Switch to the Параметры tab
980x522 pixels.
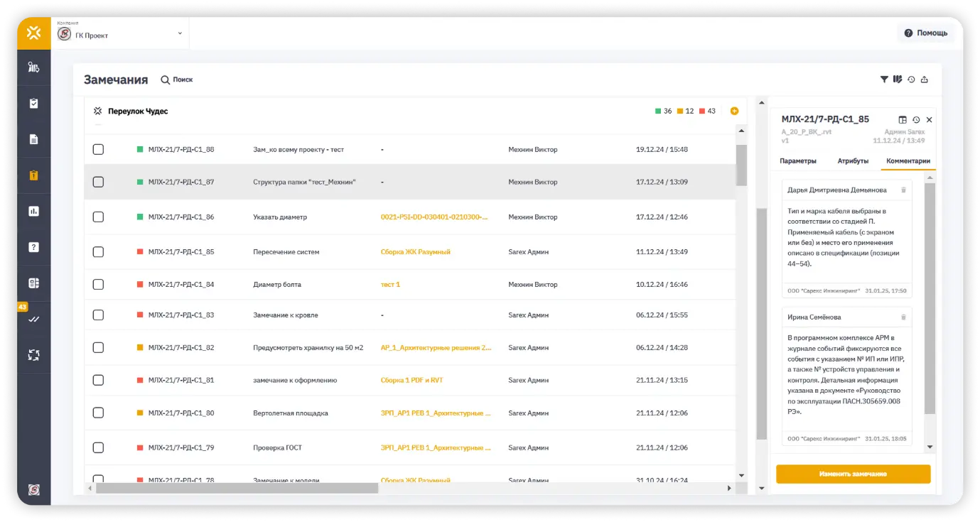(x=798, y=161)
